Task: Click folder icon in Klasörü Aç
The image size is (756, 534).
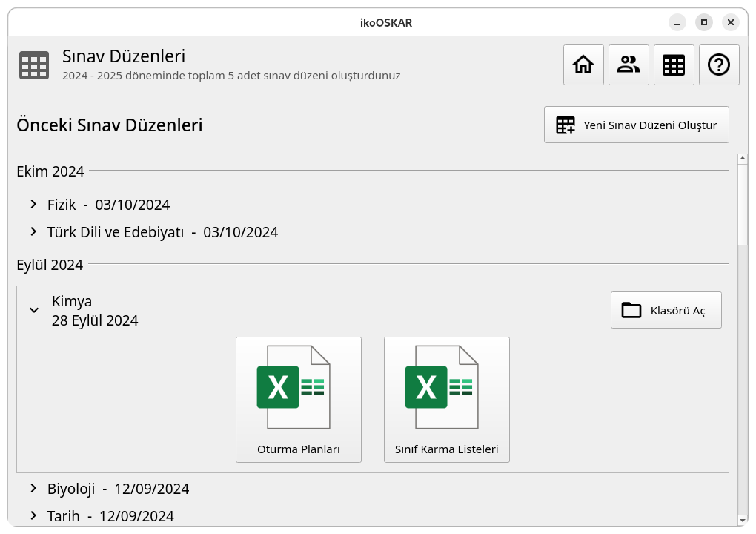Action: [631, 310]
